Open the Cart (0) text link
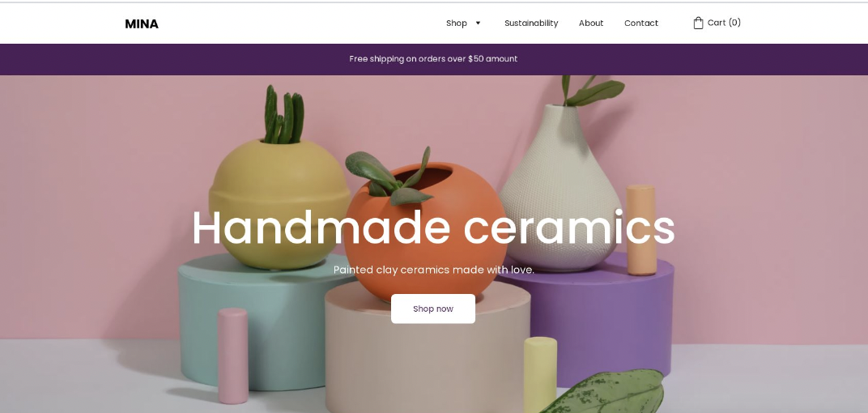 (x=724, y=23)
